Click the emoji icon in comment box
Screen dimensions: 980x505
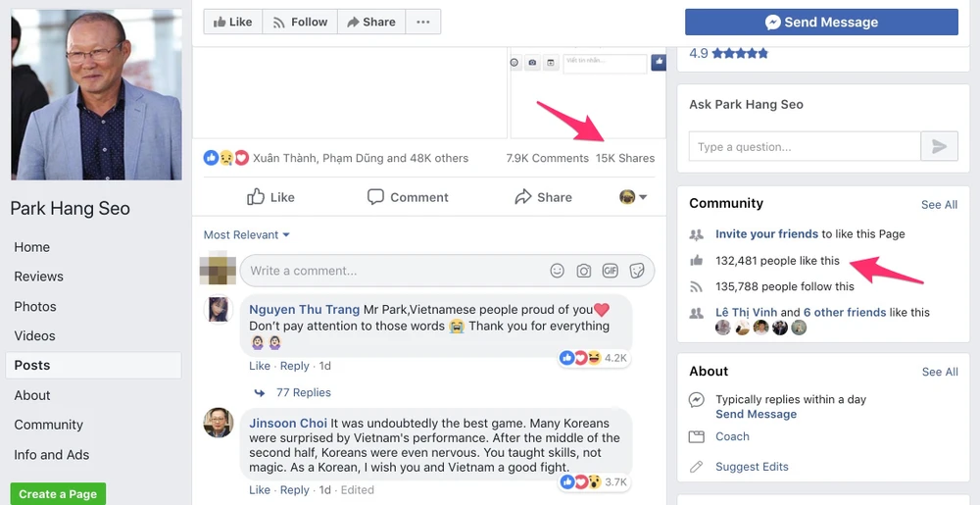tap(557, 271)
